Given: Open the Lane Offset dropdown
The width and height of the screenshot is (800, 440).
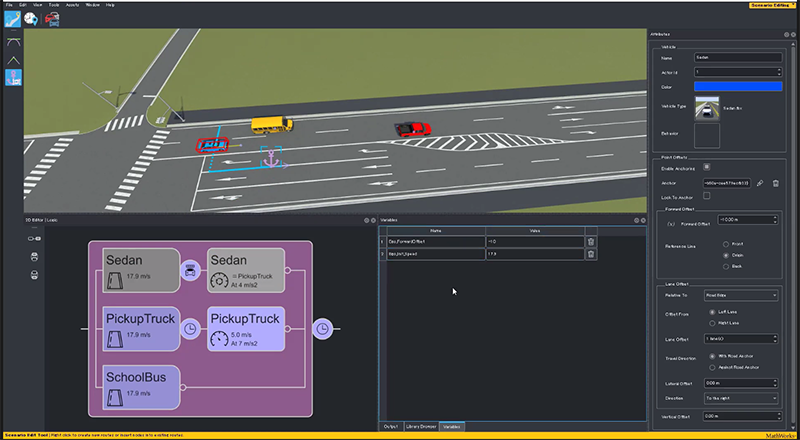Looking at the screenshot, I should [740, 339].
